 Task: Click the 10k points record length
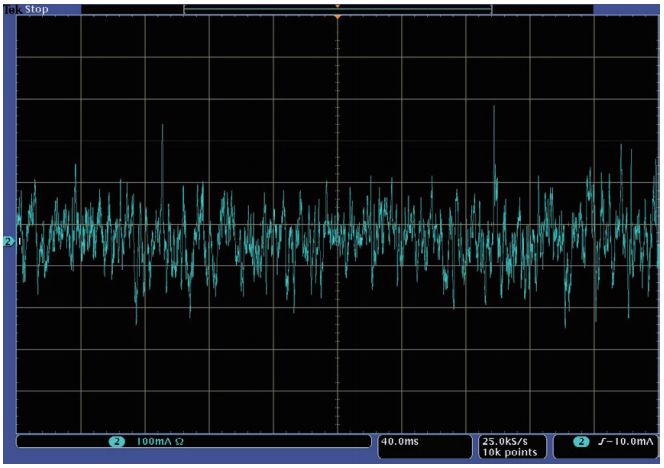pyautogui.click(x=509, y=452)
